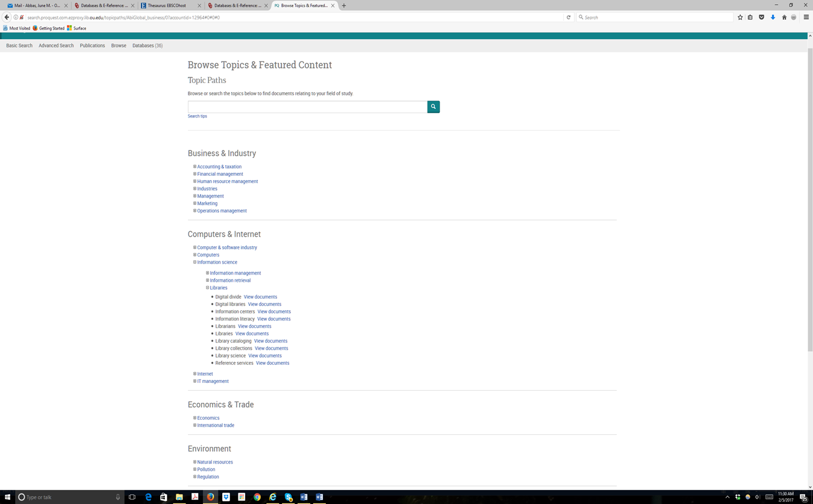Screen dimensions: 813x504
Task: Open Dropbox from the Windows taskbar
Action: [x=226, y=497]
